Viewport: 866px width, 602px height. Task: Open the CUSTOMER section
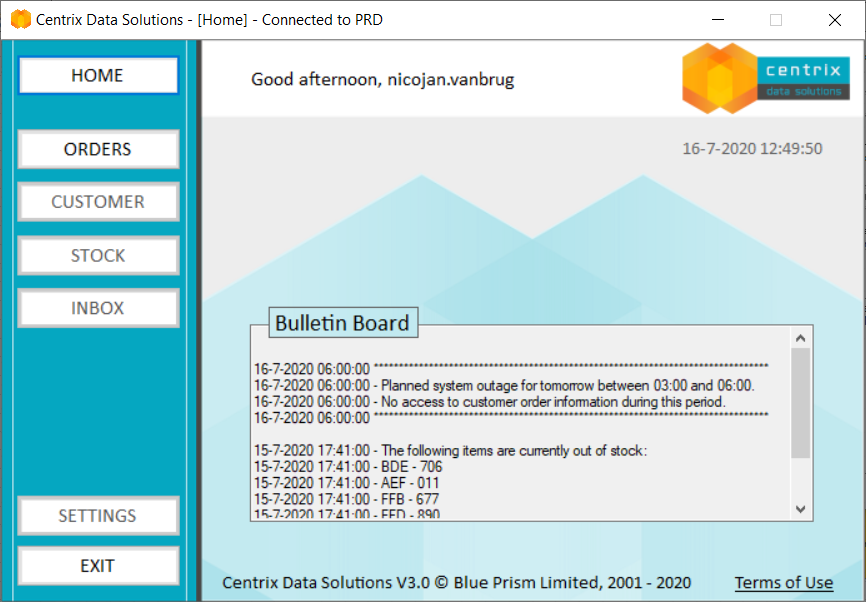point(98,202)
